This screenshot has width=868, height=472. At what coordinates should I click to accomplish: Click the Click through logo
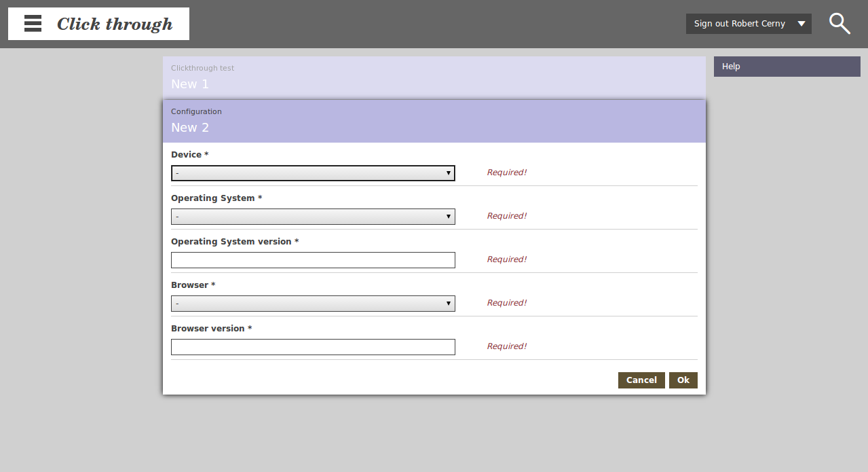[x=115, y=24]
